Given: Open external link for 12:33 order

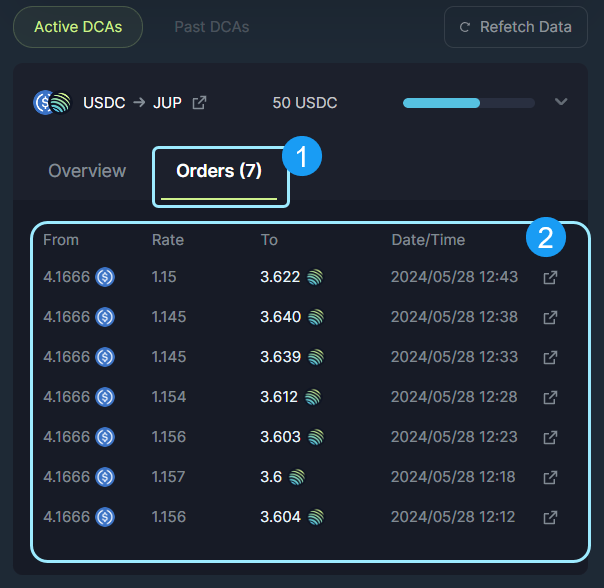Looking at the screenshot, I should coord(549,357).
